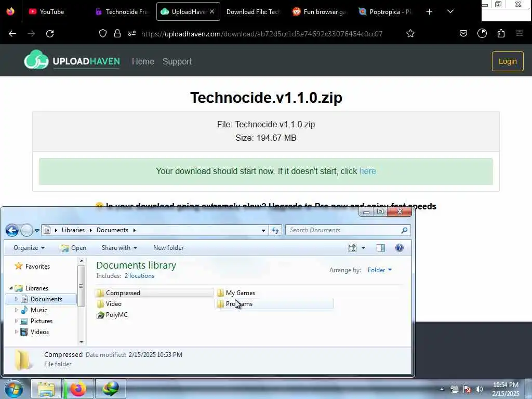Change your view icon in Explorer
The image size is (532, 399).
(x=353, y=248)
